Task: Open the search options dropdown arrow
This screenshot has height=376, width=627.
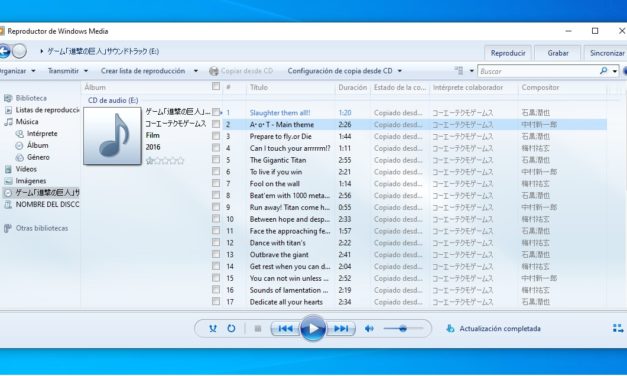Action: click(615, 71)
